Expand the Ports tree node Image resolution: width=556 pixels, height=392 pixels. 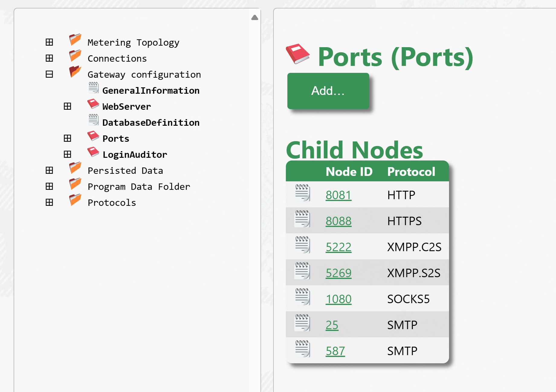pyautogui.click(x=67, y=138)
